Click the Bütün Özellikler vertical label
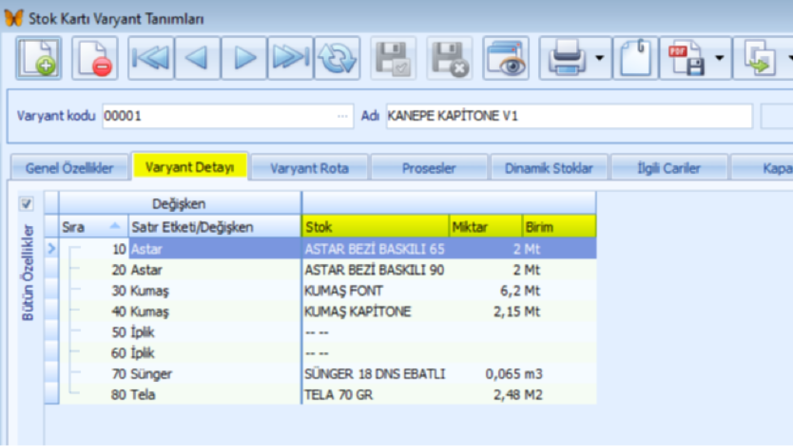Image resolution: width=793 pixels, height=446 pixels. coord(27,273)
